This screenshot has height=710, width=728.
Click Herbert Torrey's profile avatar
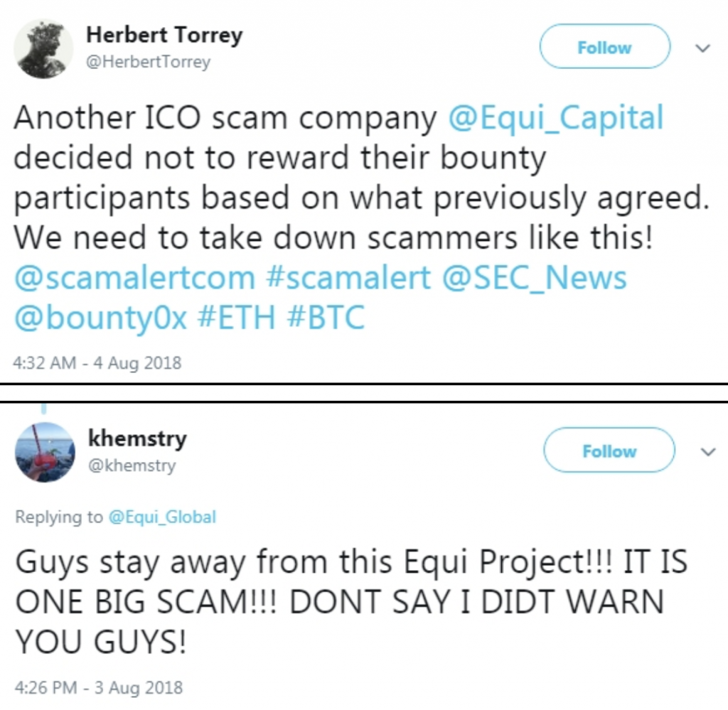pos(45,48)
